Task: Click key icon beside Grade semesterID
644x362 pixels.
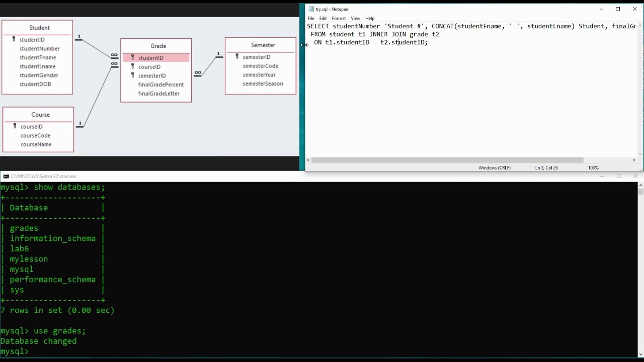Action: tap(133, 75)
